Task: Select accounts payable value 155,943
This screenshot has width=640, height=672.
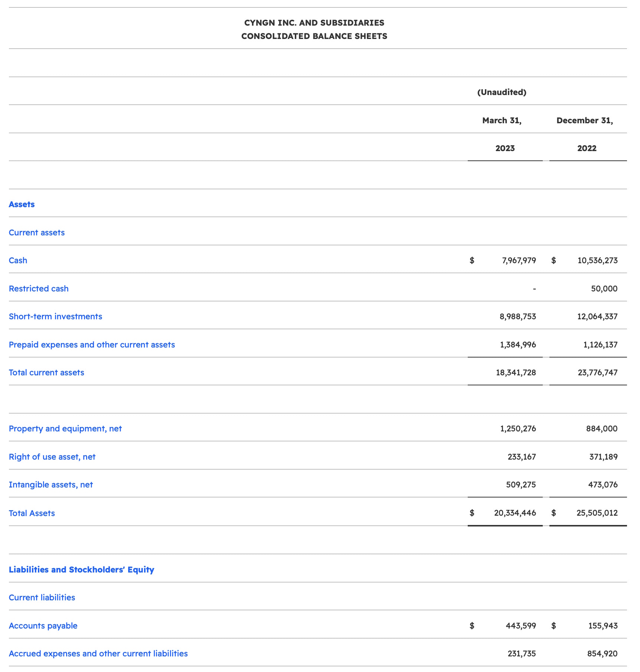Action: point(603,626)
